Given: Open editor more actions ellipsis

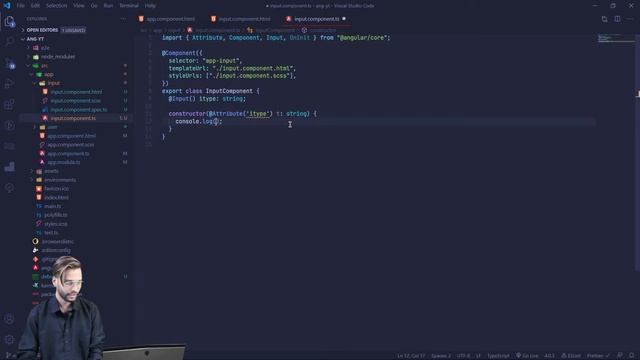Looking at the screenshot, I should tap(630, 19).
